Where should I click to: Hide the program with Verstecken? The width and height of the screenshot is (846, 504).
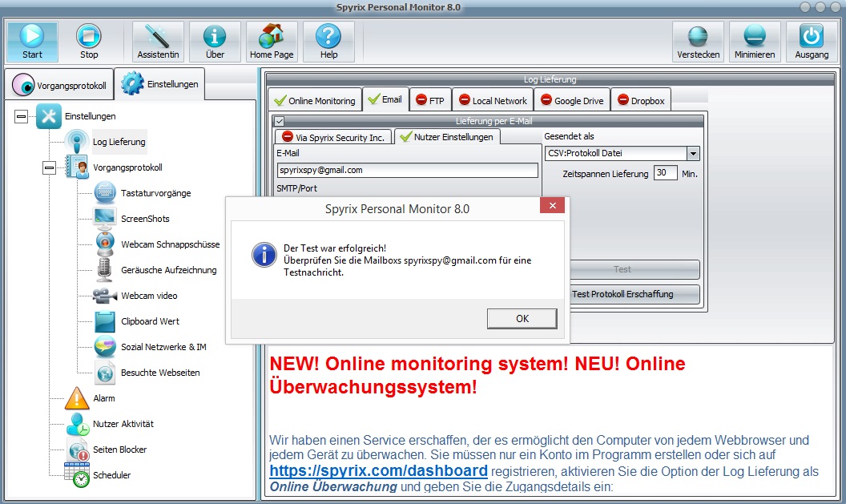pyautogui.click(x=698, y=42)
